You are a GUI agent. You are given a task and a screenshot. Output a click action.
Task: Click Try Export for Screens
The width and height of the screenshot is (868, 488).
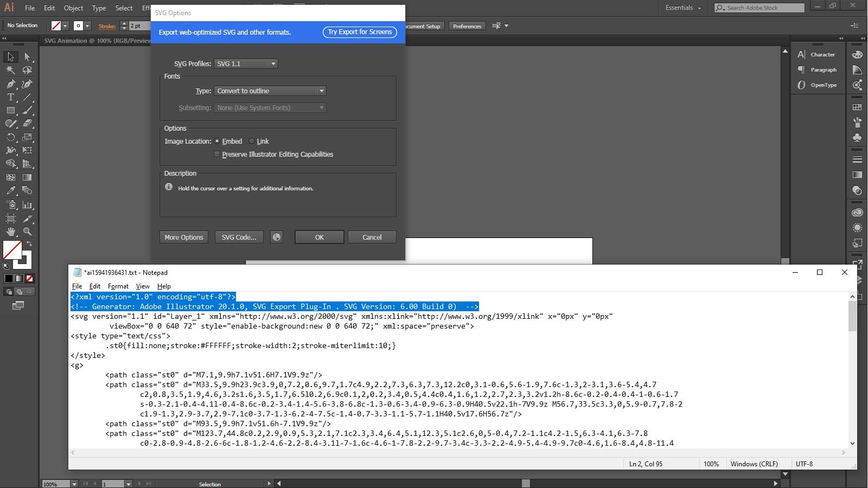pyautogui.click(x=360, y=32)
